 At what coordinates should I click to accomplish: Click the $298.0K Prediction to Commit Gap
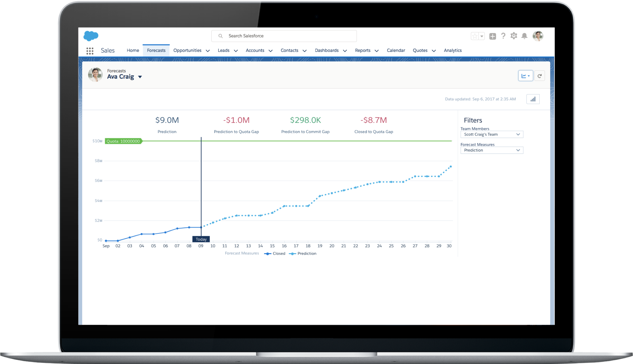pos(305,120)
